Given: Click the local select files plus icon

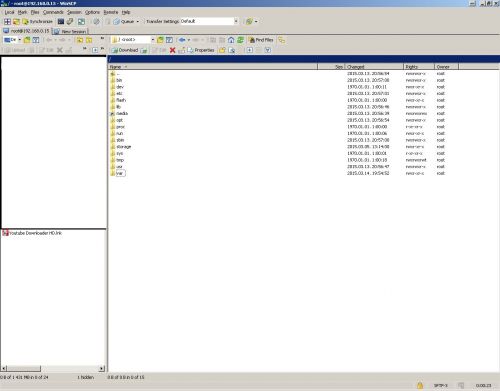Looking at the screenshot, I should click(x=95, y=50).
